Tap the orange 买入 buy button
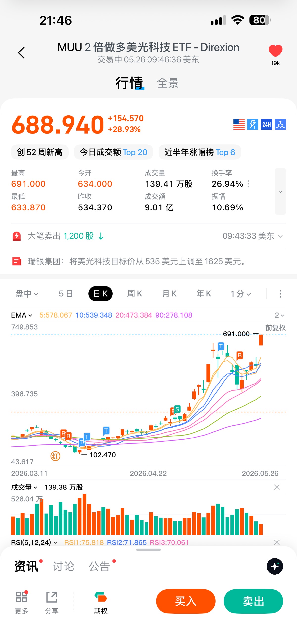The width and height of the screenshot is (297, 644). point(186,601)
